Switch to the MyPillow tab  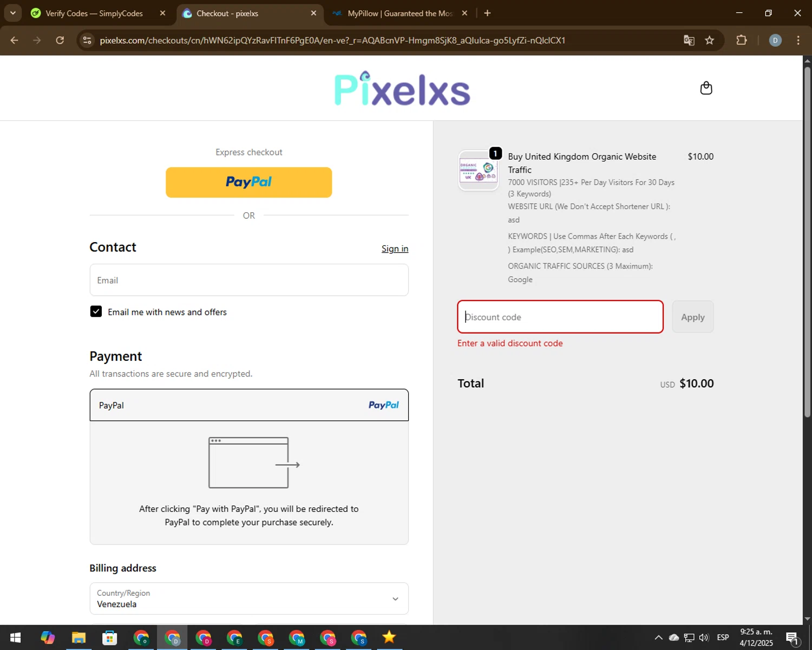pyautogui.click(x=400, y=13)
